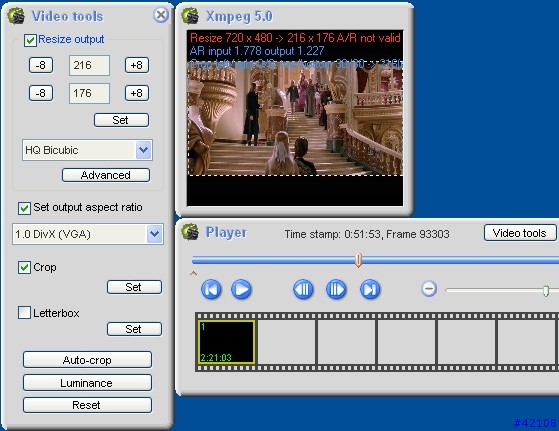This screenshot has width=559, height=431.
Task: Click the second empty filmstrip frame
Action: [346, 342]
